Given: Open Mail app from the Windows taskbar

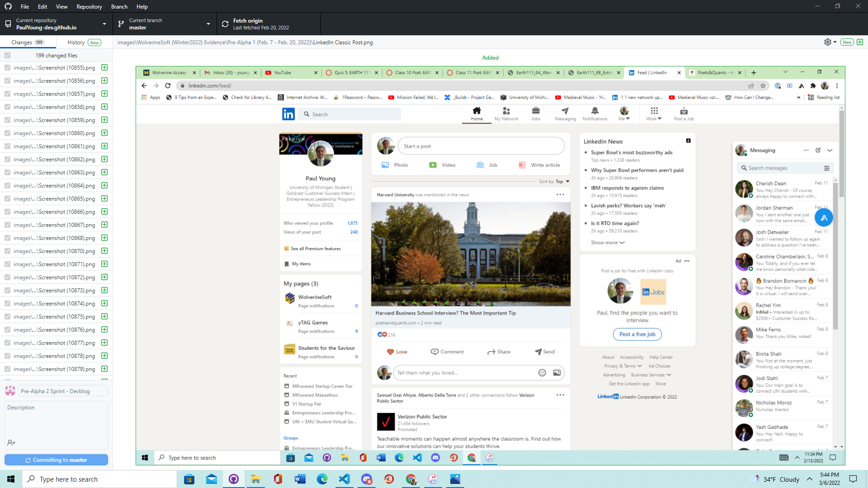Looking at the screenshot, I should (x=212, y=479).
